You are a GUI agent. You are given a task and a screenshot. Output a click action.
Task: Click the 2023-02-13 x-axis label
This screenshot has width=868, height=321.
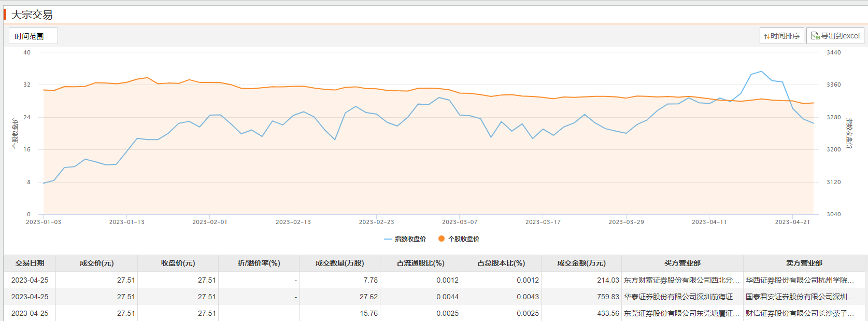click(x=293, y=222)
